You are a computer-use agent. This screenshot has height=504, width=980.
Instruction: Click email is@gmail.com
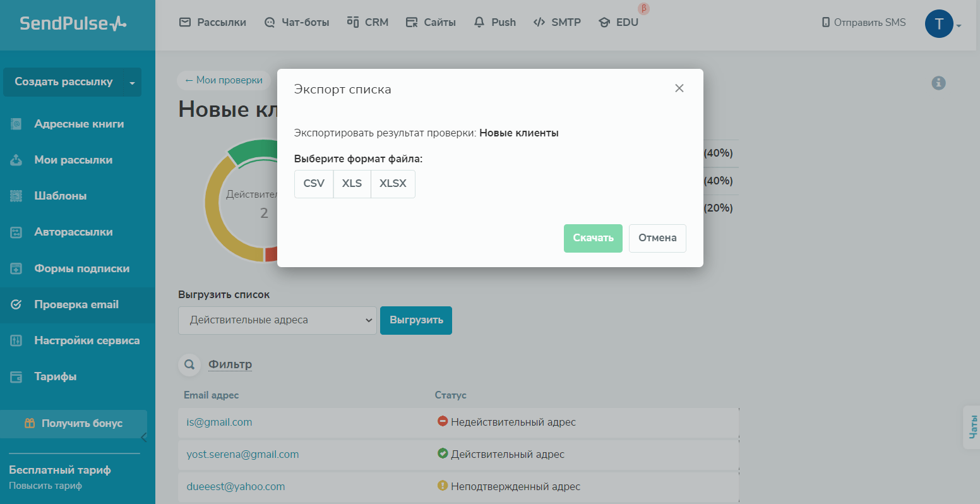click(x=219, y=422)
